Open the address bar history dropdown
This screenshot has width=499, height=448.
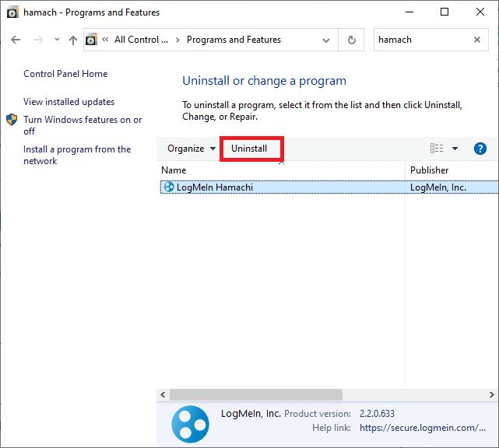(326, 40)
